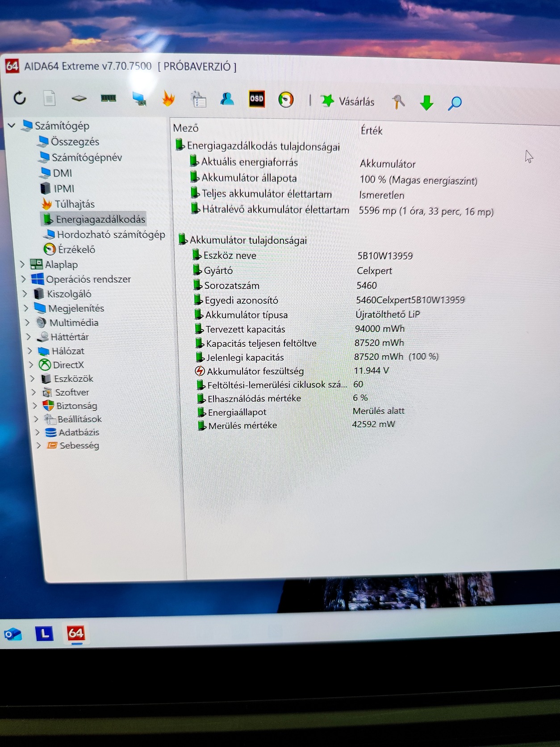
Task: Click the memory module toolbar icon
Action: (109, 98)
